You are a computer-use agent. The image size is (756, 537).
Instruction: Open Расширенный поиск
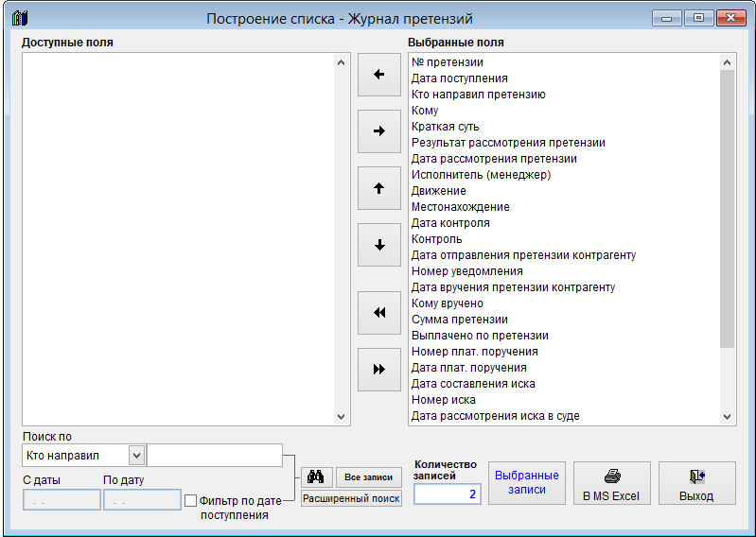[x=351, y=498]
